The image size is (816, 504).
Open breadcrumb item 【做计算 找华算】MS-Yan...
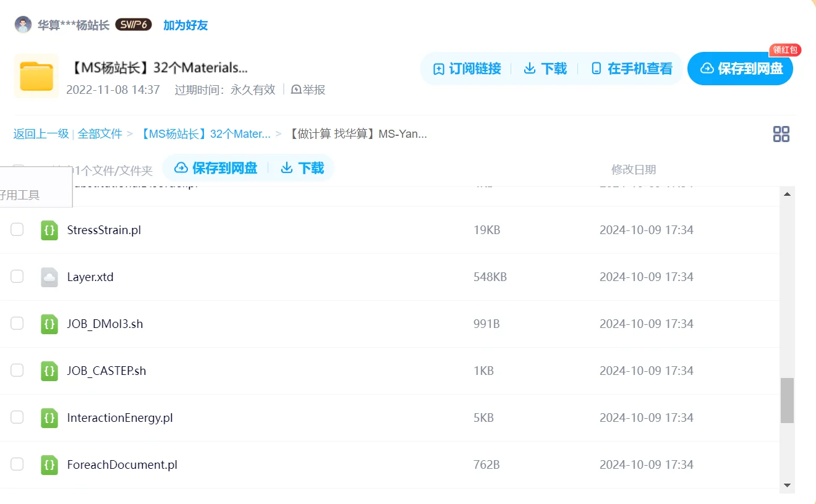(357, 133)
